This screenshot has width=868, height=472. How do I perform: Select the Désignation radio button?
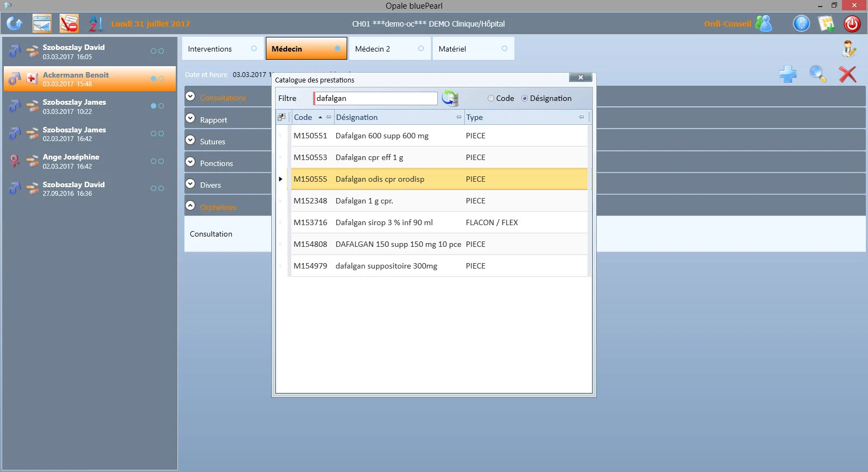pyautogui.click(x=525, y=98)
